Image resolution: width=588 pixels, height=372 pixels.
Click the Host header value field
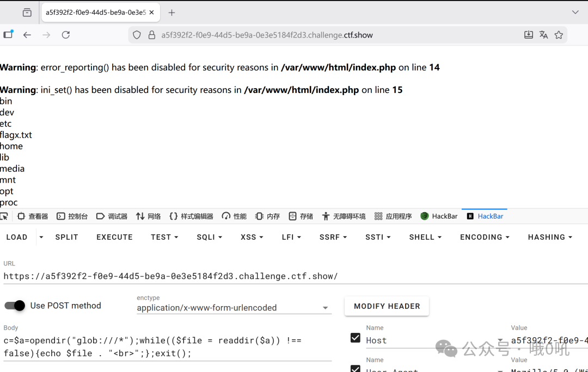coord(549,340)
